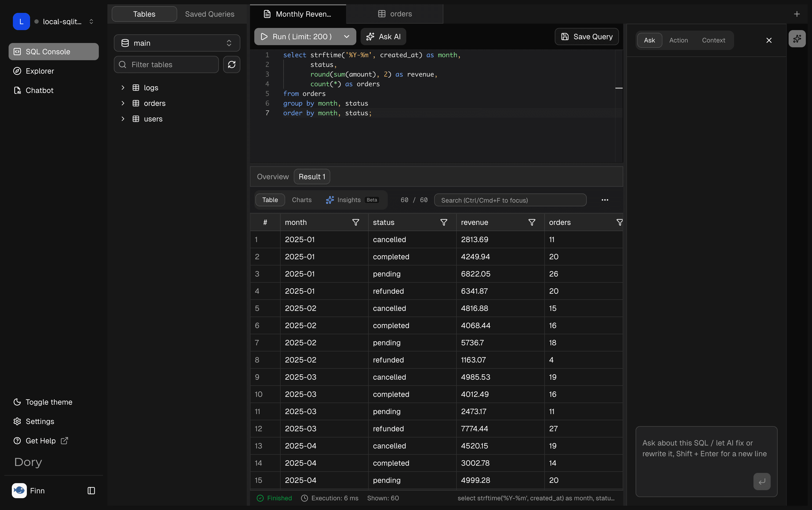Image resolution: width=812 pixels, height=510 pixels.
Task: Open the Result 1 tab
Action: point(312,177)
